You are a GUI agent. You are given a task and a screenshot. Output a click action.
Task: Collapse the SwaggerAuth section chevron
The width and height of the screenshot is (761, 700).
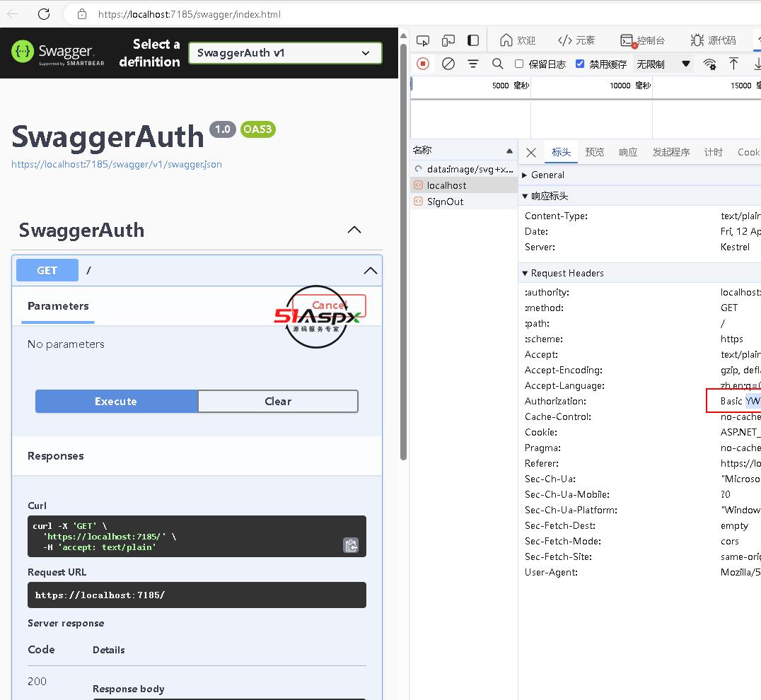point(354,230)
